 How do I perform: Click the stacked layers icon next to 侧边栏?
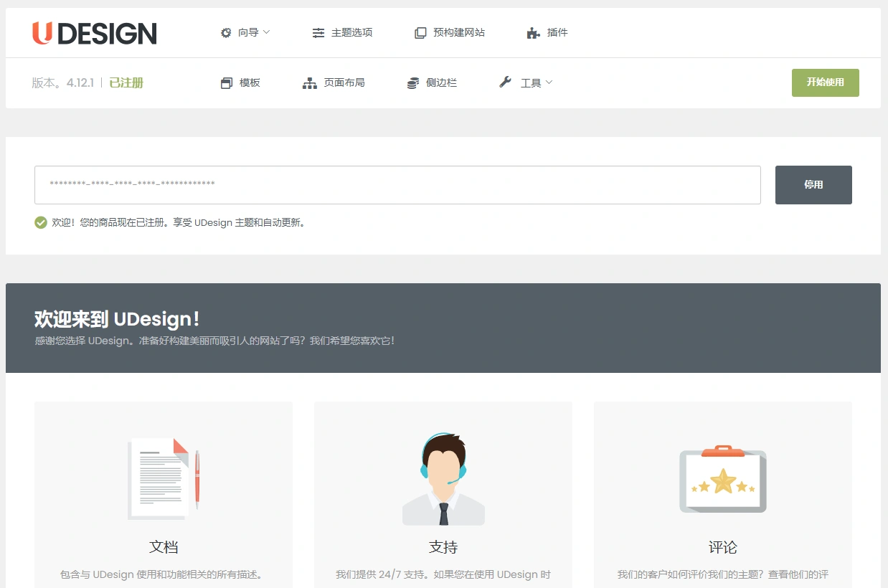click(412, 82)
